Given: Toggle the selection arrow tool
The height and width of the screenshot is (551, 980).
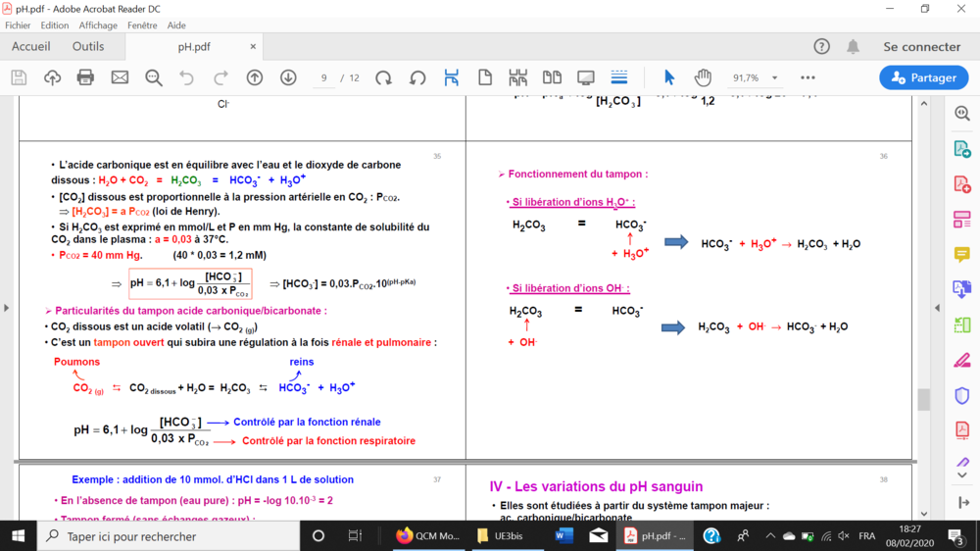Looking at the screenshot, I should (669, 77).
